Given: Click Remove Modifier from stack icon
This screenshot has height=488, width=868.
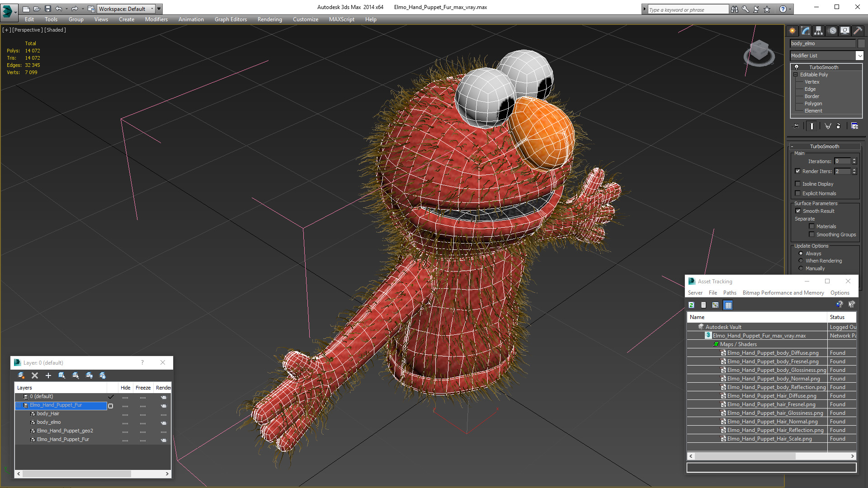Looking at the screenshot, I should point(839,126).
